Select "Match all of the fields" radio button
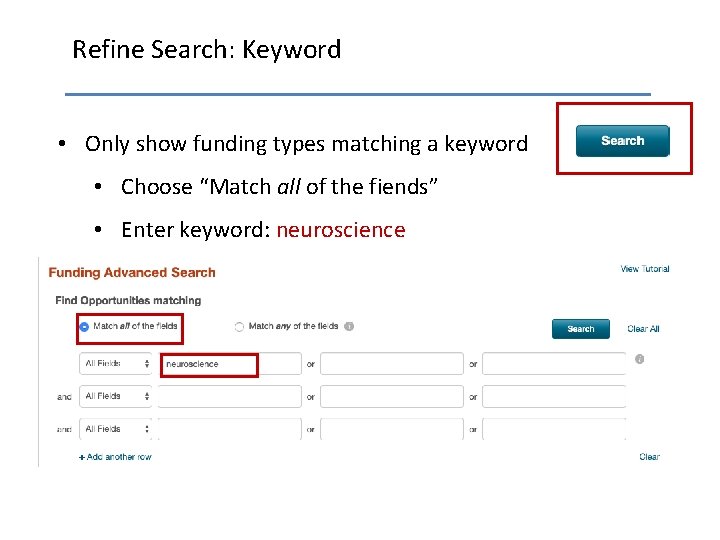 click(84, 326)
